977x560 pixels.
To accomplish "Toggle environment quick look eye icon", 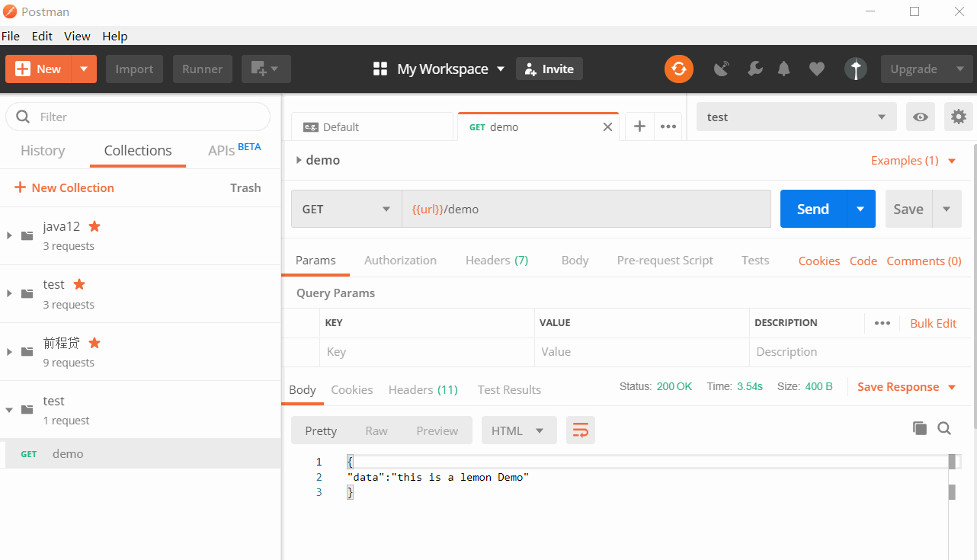I will click(x=921, y=117).
